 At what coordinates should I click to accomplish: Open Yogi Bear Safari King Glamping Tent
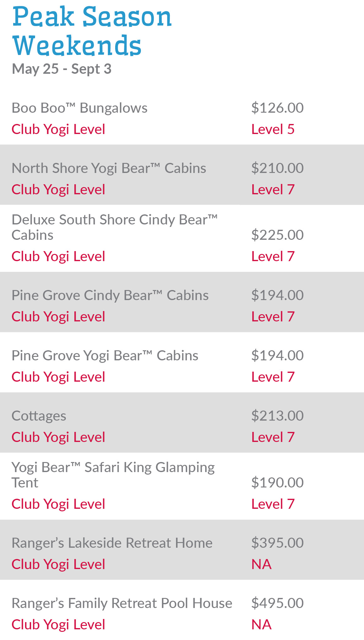113,475
